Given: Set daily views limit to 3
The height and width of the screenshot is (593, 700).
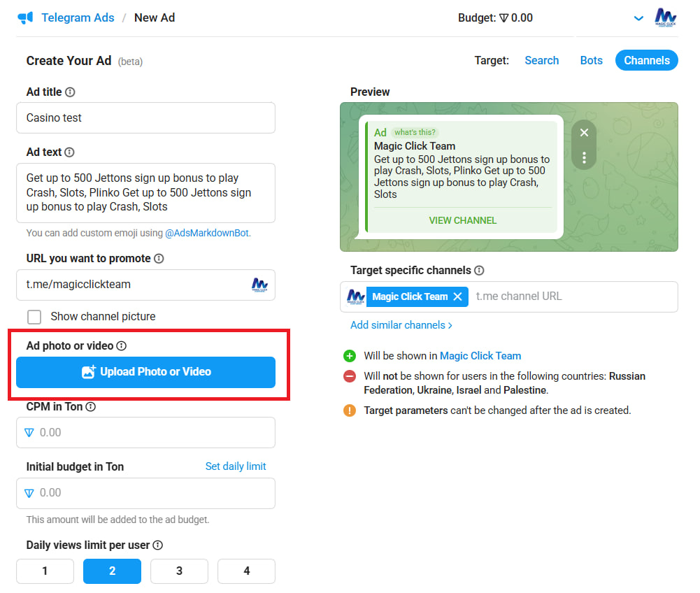Looking at the screenshot, I should [179, 571].
